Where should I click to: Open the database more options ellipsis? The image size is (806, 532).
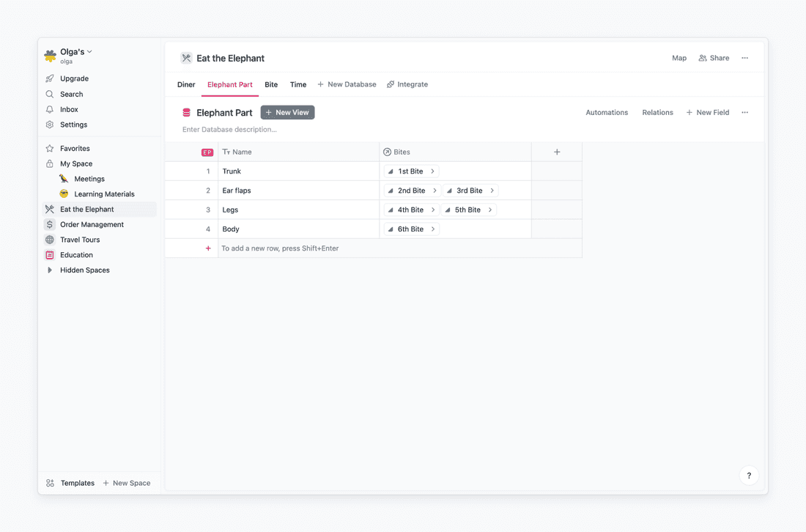[x=744, y=113]
